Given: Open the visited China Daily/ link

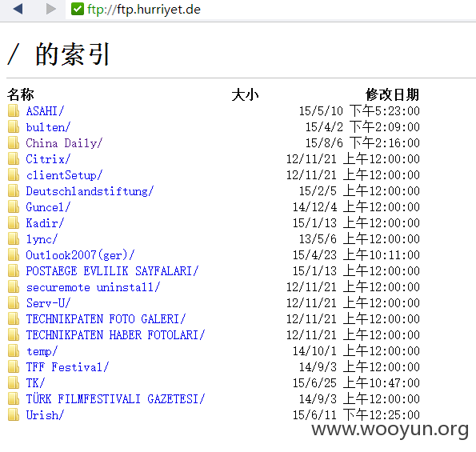Looking at the screenshot, I should (x=64, y=143).
